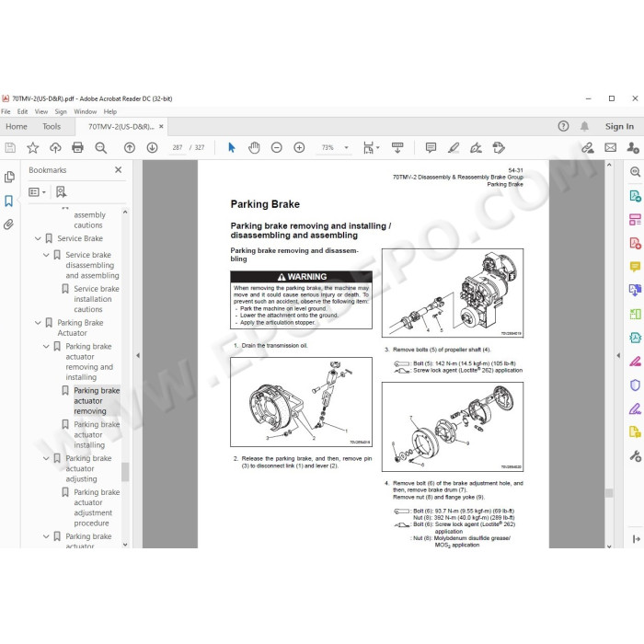
Task: Click the Sign In button
Action: (619, 127)
